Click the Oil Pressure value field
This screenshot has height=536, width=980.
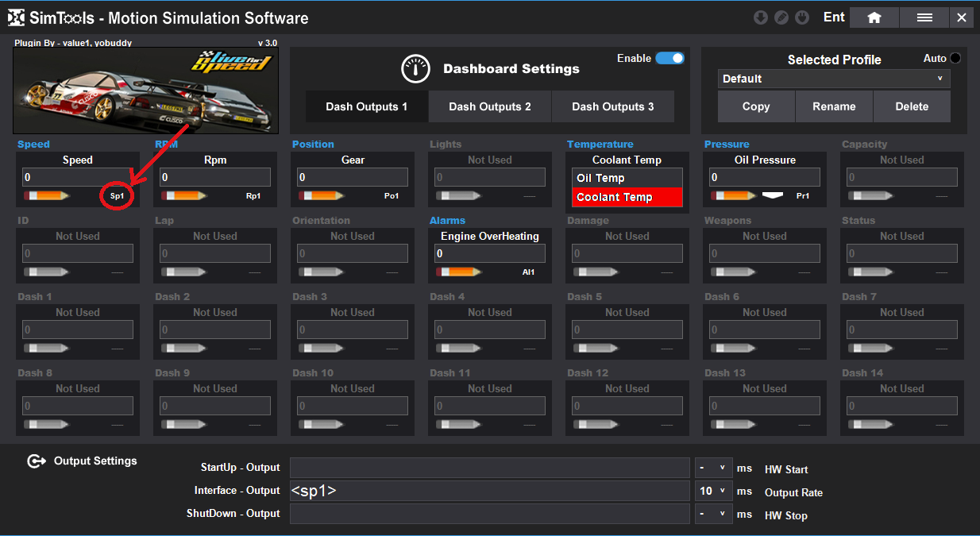tap(765, 177)
